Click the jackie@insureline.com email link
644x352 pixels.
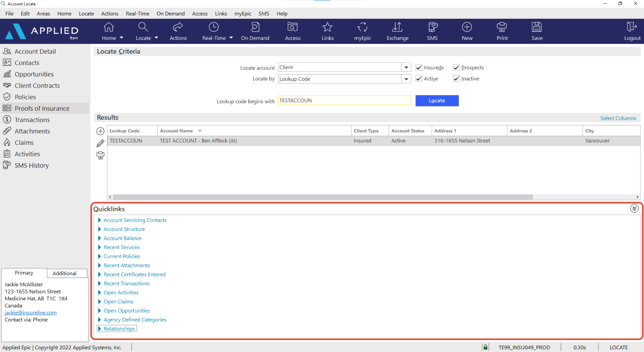click(x=31, y=313)
